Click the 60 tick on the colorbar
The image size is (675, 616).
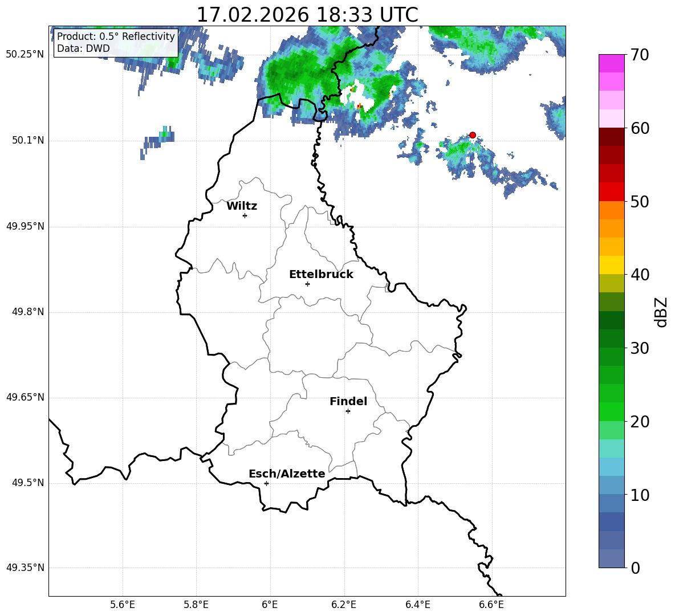click(640, 128)
